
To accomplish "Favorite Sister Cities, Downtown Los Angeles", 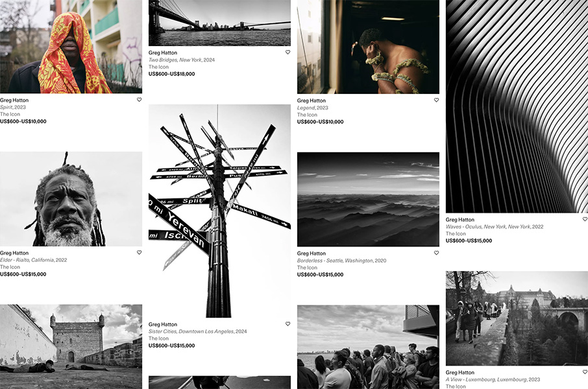I will point(288,324).
